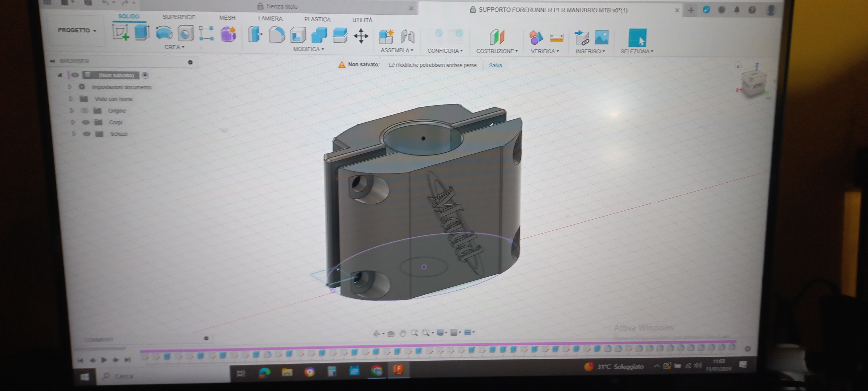Image resolution: width=868 pixels, height=391 pixels.
Task: Click the Measure ruler icon
Action: pos(557,38)
